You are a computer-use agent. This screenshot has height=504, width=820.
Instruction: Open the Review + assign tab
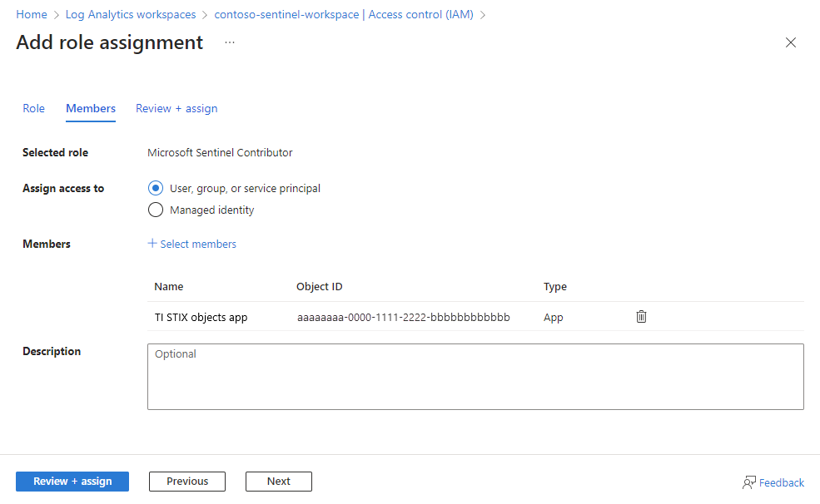click(x=176, y=108)
